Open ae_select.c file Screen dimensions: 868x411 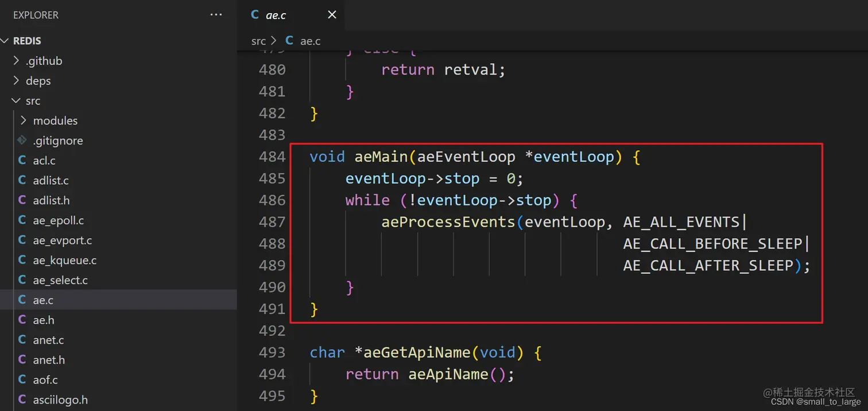[118, 280]
